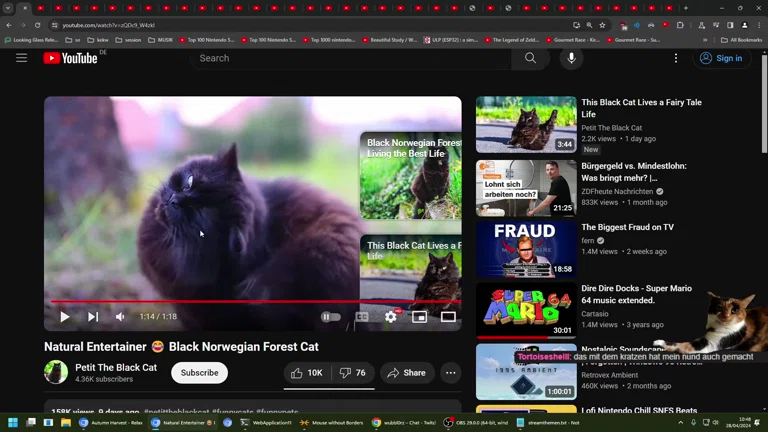Viewport: 768px width, 432px height.
Task: Click the search magnifier button
Action: click(x=530, y=58)
